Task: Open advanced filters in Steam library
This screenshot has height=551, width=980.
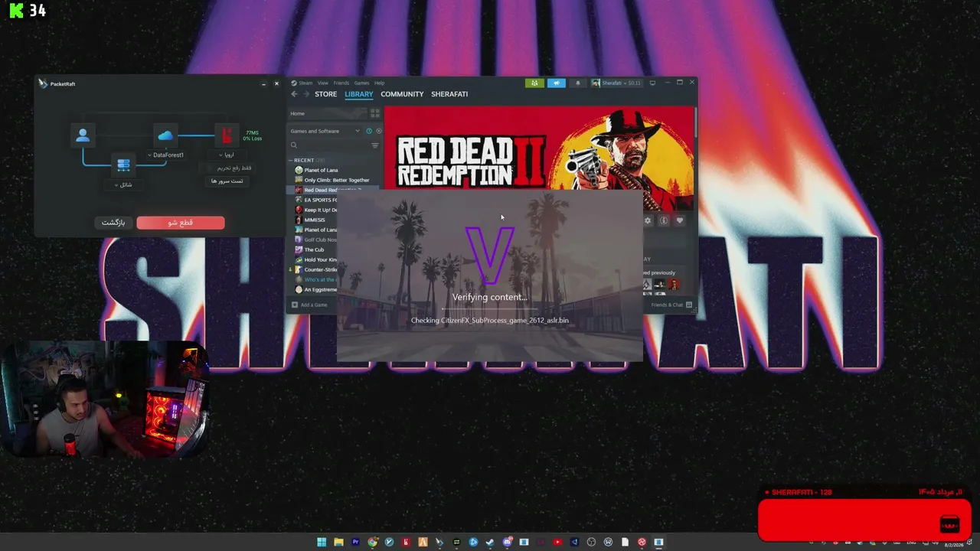Action: click(x=374, y=145)
